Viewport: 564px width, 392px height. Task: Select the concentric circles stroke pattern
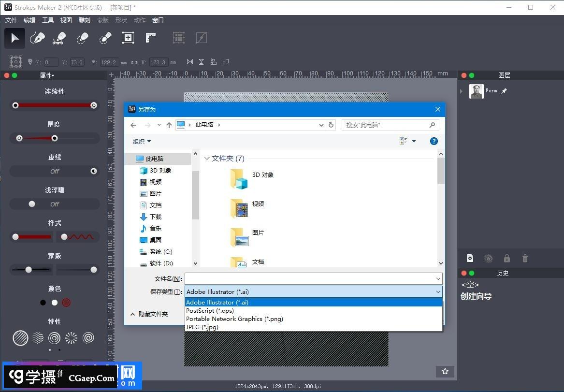click(x=54, y=338)
